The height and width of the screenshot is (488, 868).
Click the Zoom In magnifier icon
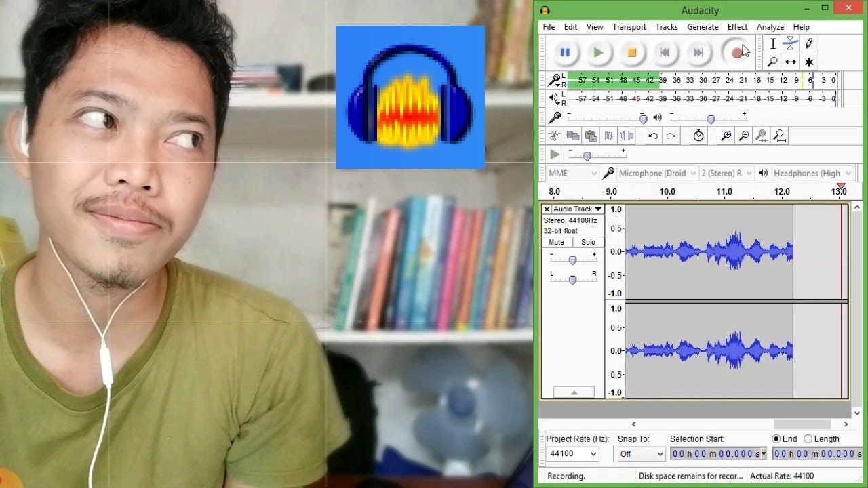click(x=726, y=136)
